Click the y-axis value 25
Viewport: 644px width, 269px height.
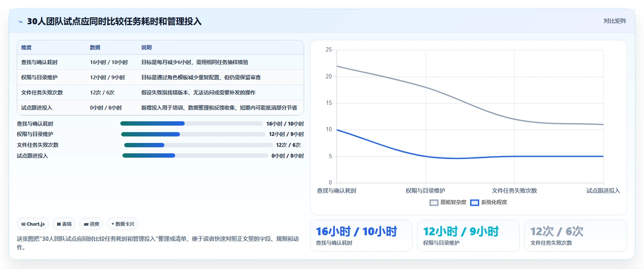pos(329,50)
